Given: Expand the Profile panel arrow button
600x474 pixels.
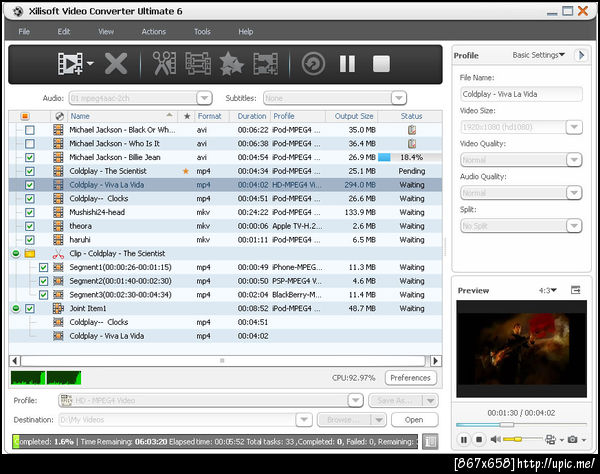Looking at the screenshot, I should point(581,55).
